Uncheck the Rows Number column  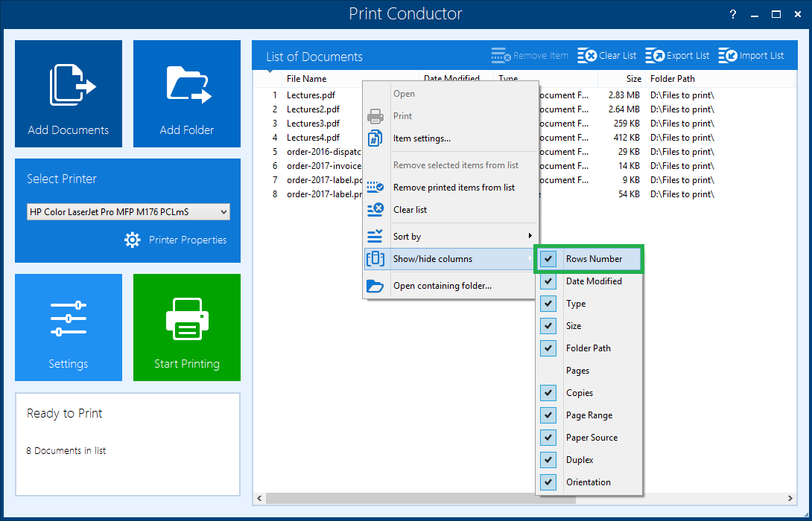[549, 259]
